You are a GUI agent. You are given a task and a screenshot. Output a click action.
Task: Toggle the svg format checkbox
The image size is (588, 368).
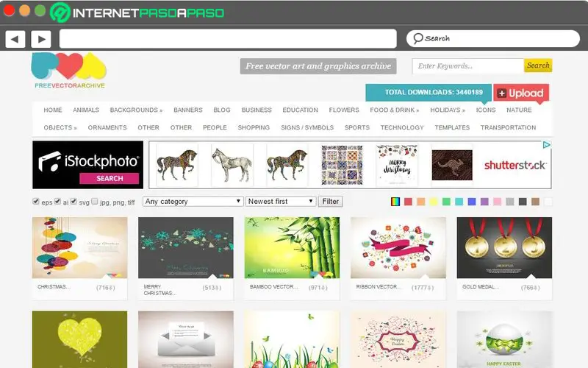(x=73, y=201)
